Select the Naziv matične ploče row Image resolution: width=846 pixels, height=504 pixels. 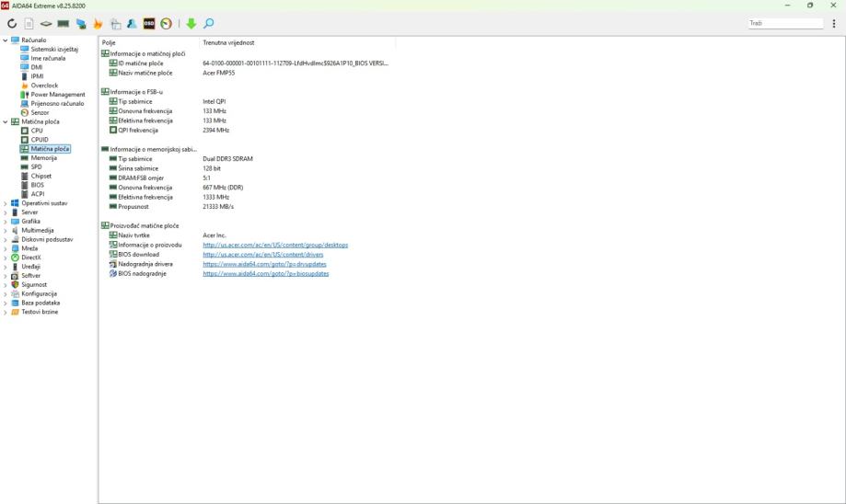coord(249,74)
